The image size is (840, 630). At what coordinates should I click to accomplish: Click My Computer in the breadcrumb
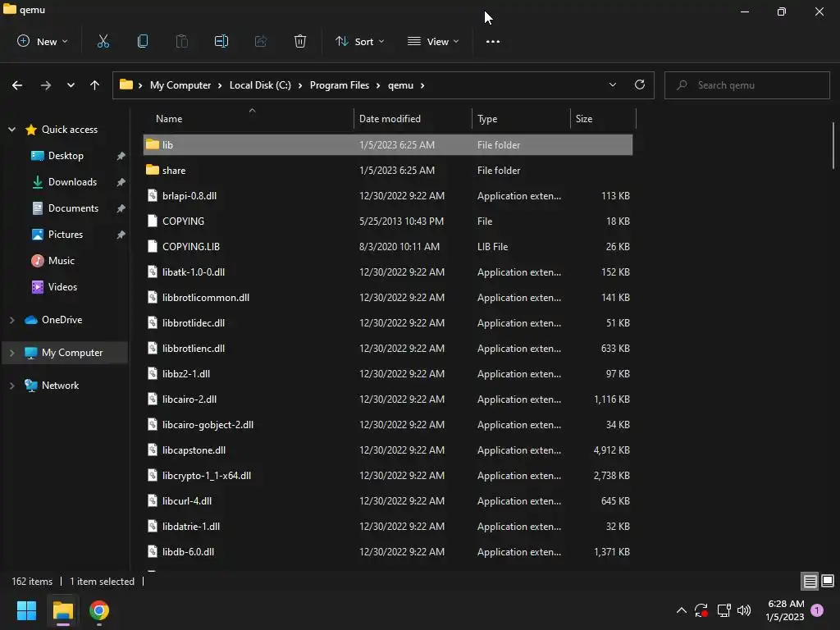[x=180, y=85]
